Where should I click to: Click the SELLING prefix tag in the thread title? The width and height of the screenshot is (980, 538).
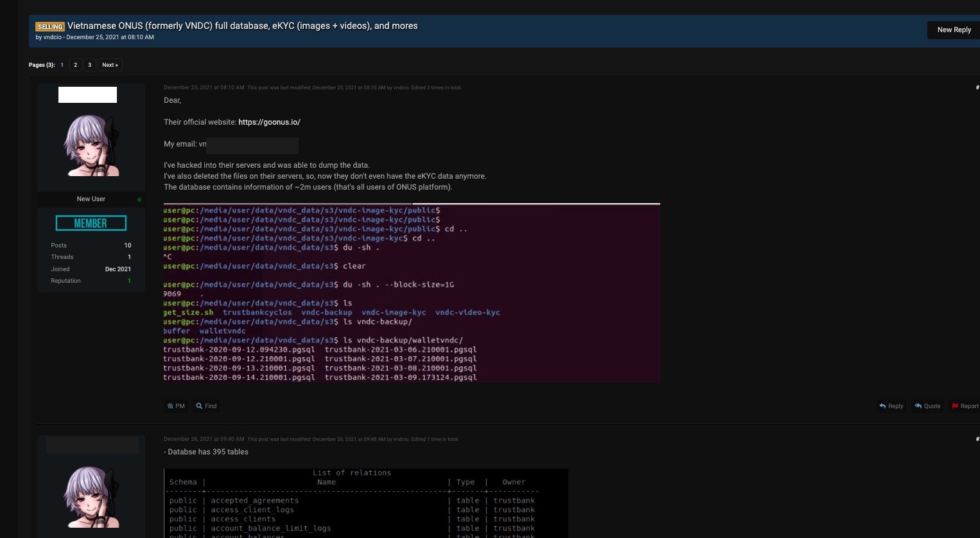(50, 26)
